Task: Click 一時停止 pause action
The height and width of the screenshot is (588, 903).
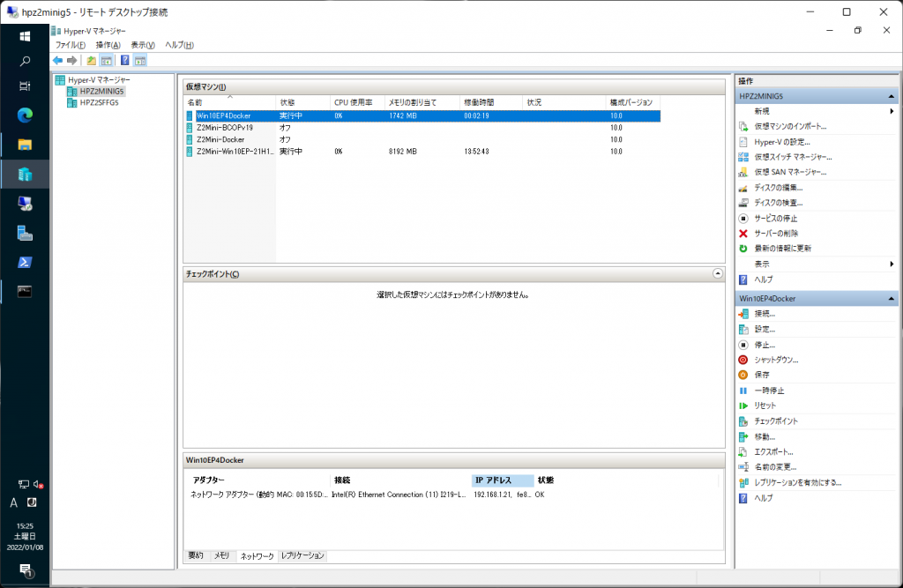Action: pyautogui.click(x=769, y=391)
